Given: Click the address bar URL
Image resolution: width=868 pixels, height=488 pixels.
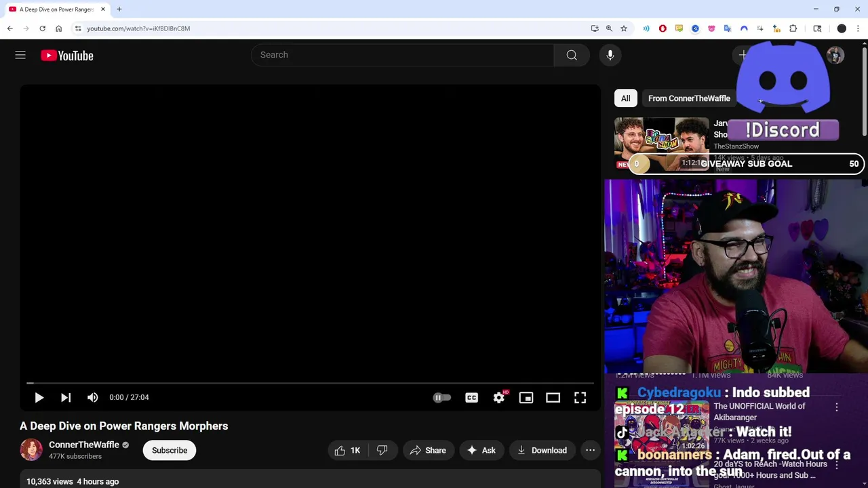Looking at the screenshot, I should [x=138, y=28].
